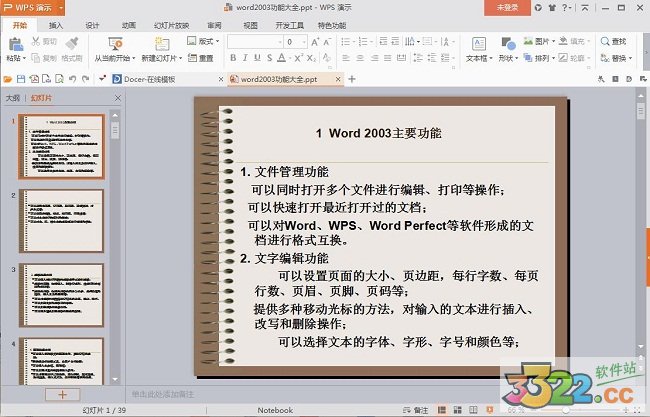Expand the WPS 演示 application menu arrow
Viewport: 650px width, 417px height.
pos(61,7)
